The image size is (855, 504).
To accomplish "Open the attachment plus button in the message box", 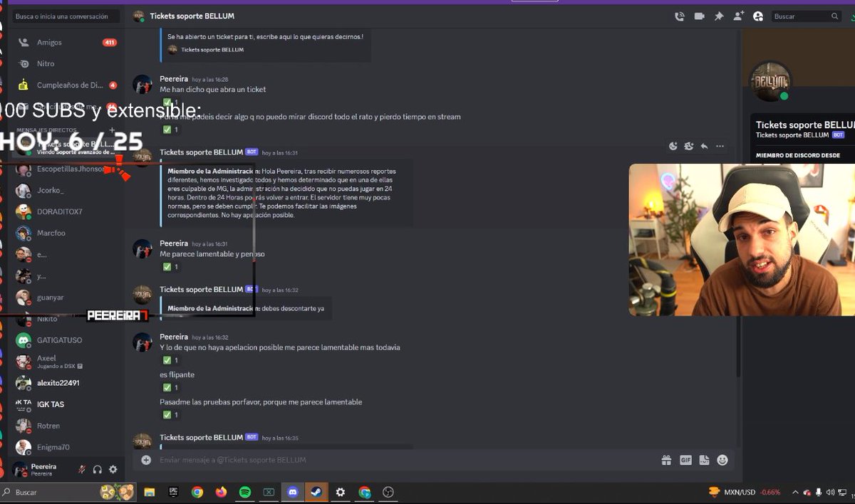I will tap(146, 460).
